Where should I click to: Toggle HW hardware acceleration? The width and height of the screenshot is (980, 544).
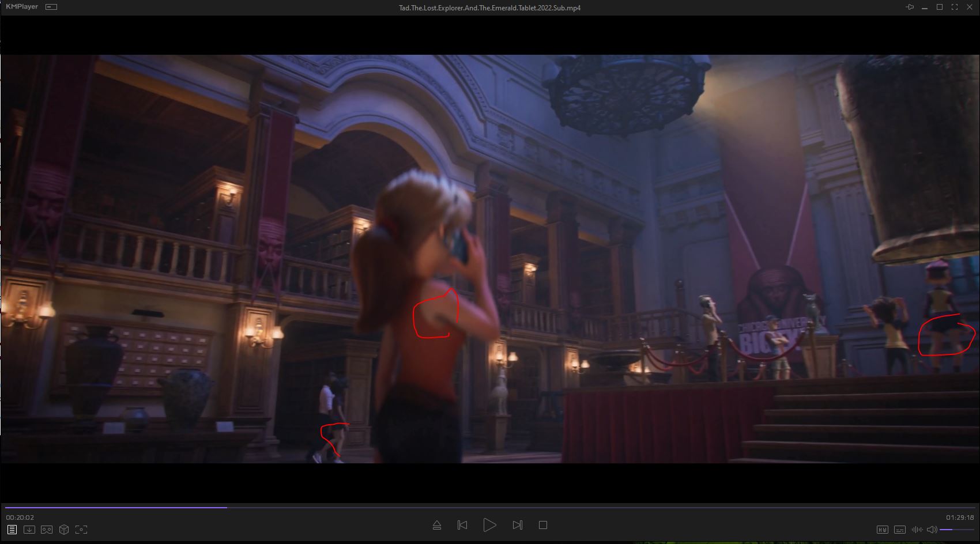click(x=882, y=530)
